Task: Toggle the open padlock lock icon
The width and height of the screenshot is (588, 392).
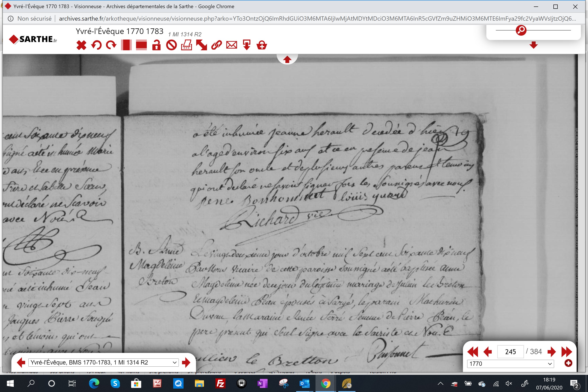Action: pyautogui.click(x=156, y=45)
